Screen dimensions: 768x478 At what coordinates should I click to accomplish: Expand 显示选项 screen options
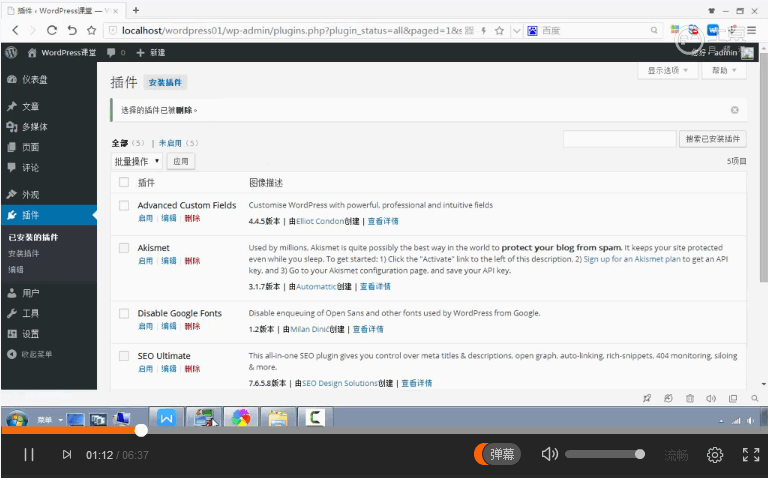tap(668, 71)
